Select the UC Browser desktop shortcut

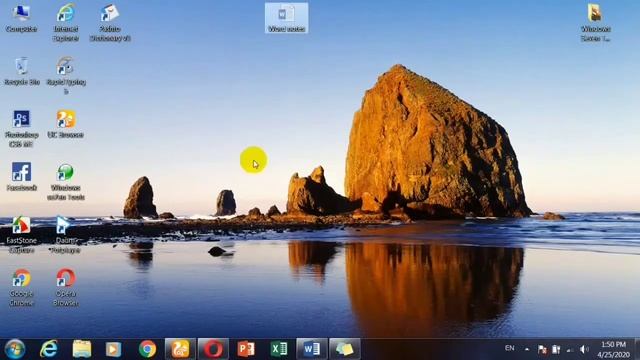pyautogui.click(x=66, y=124)
